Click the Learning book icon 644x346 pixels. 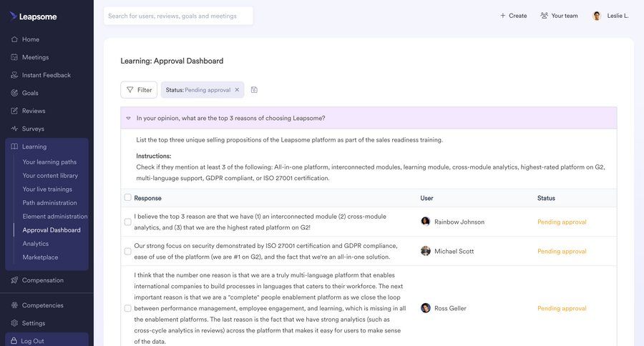(14, 147)
